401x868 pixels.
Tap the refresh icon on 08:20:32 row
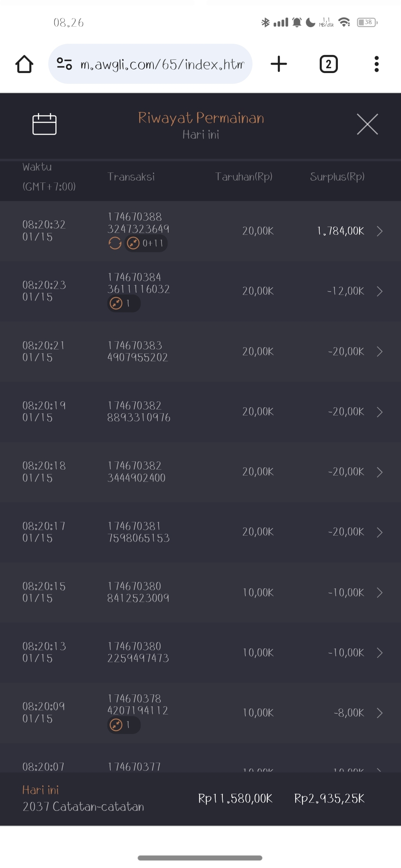click(115, 243)
